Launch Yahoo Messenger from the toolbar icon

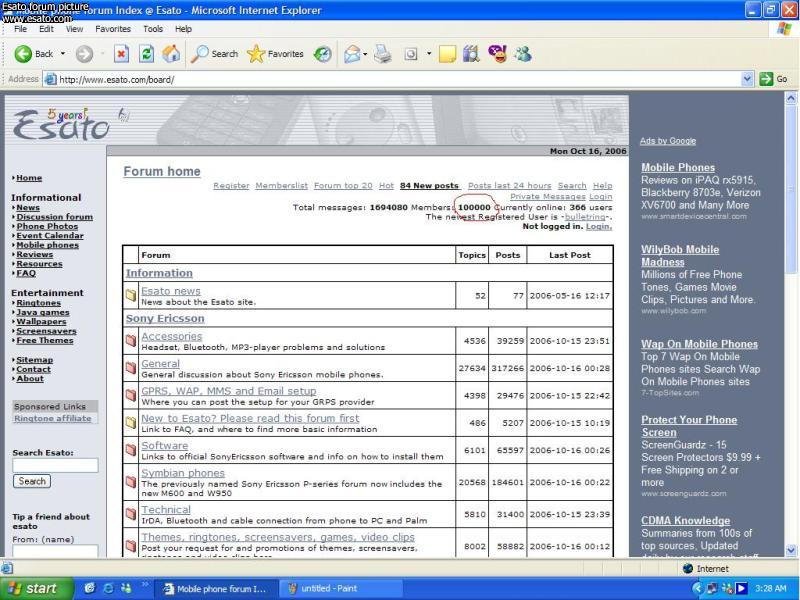click(497, 54)
